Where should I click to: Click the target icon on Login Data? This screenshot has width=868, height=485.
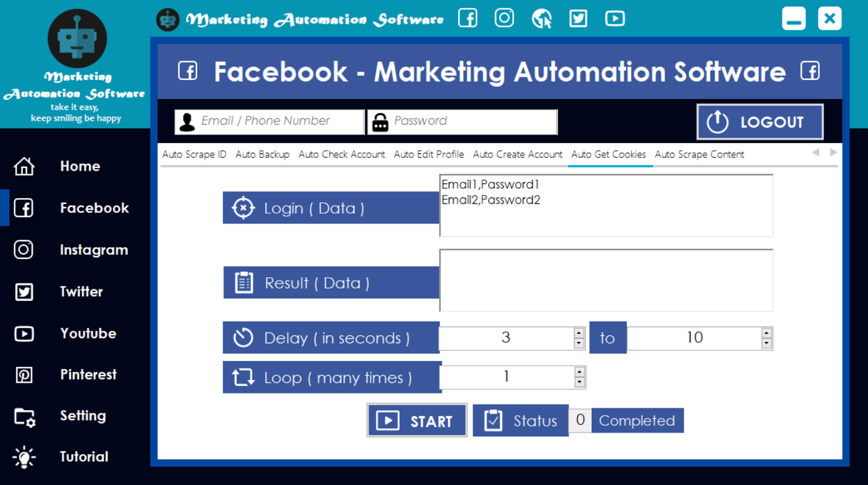243,208
